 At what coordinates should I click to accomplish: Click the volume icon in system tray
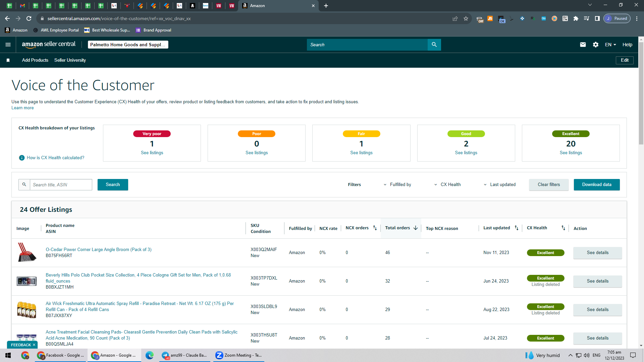pyautogui.click(x=587, y=355)
